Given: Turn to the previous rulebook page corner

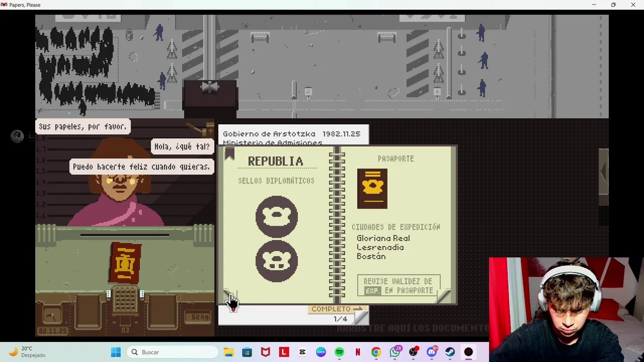Looking at the screenshot, I should tap(230, 296).
